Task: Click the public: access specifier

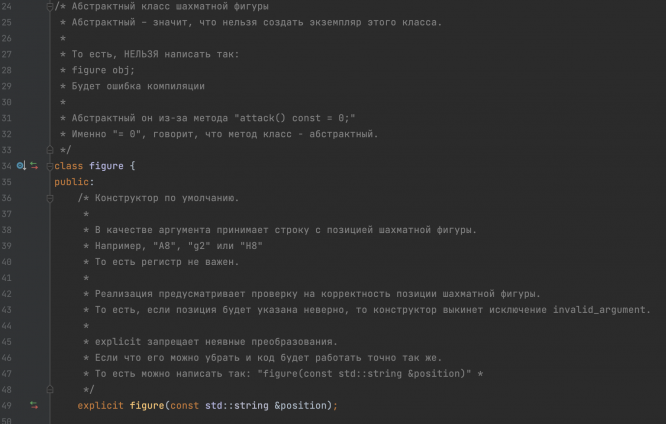Action: [x=73, y=182]
